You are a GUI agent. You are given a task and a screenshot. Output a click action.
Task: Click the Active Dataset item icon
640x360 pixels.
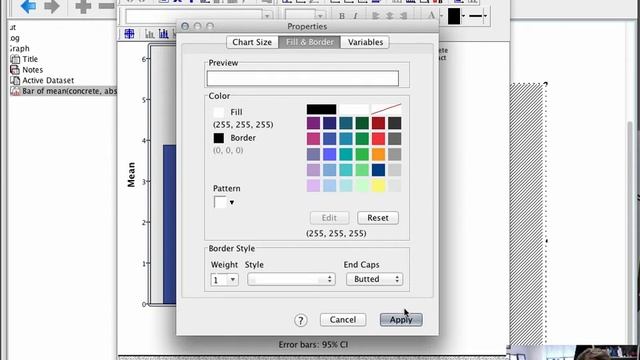[x=15, y=80]
